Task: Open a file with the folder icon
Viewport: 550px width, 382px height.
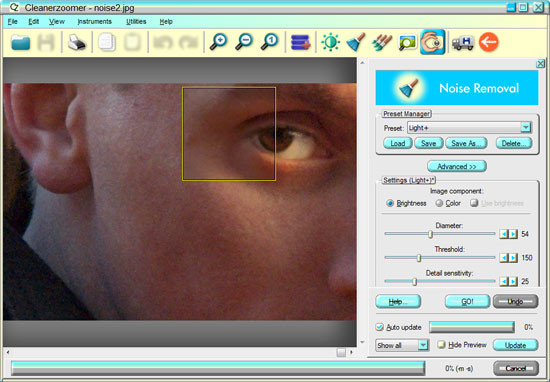Action: point(20,42)
